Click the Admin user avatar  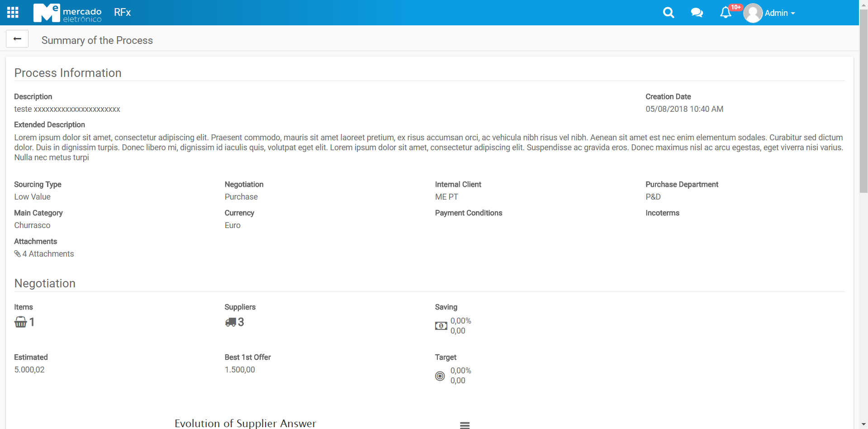(753, 13)
